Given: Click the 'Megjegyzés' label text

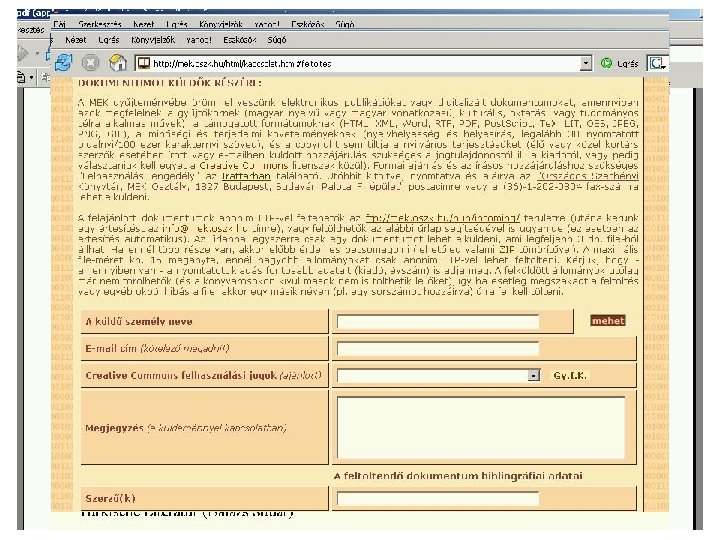Looking at the screenshot, I should tap(114, 428).
